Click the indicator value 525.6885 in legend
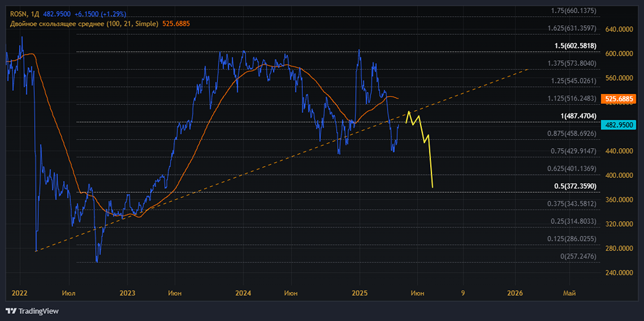The height and width of the screenshot is (321, 644). 176,24
